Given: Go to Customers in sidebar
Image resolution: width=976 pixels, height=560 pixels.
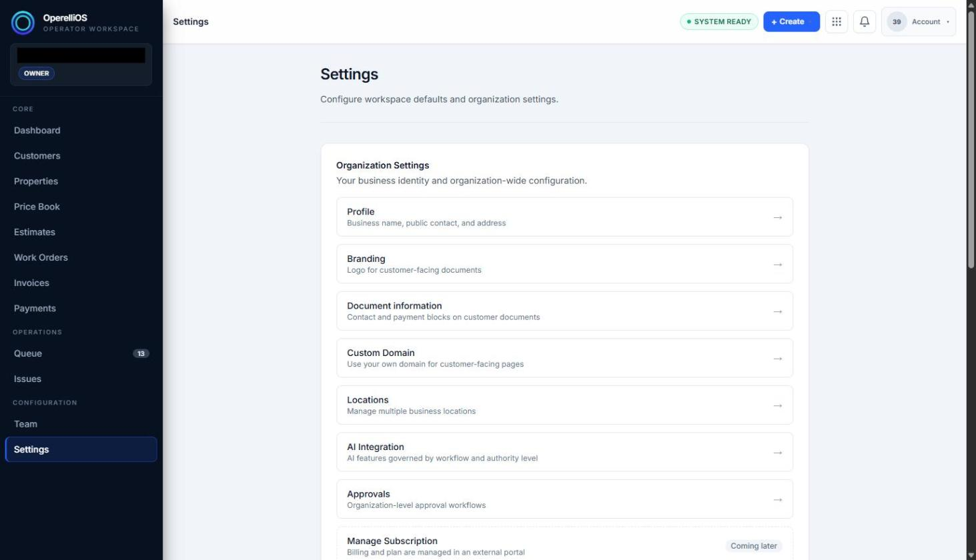Looking at the screenshot, I should tap(81, 156).
